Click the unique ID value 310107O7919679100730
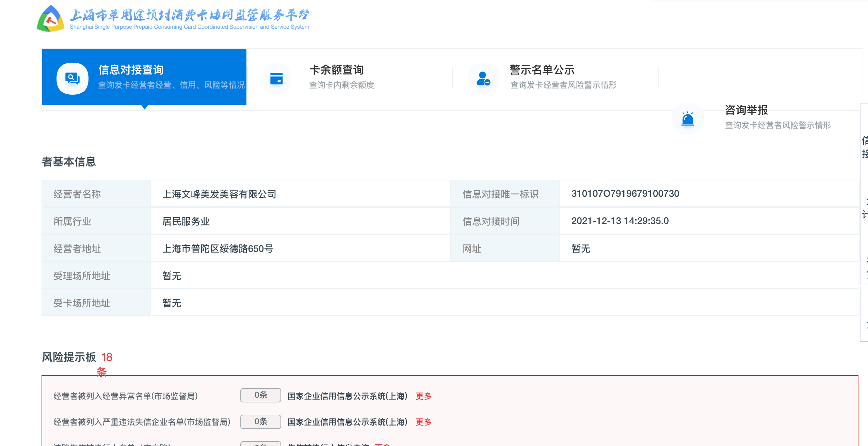The height and width of the screenshot is (446, 868). (625, 194)
